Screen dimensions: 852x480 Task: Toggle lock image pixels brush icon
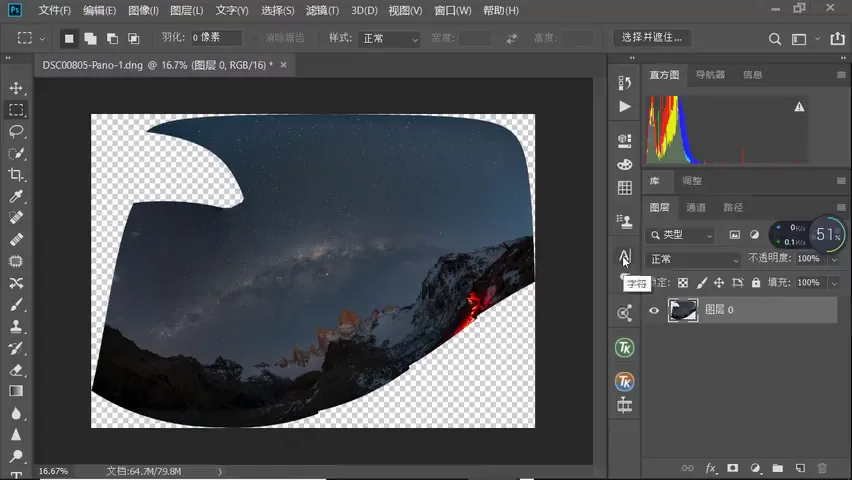[x=701, y=283]
